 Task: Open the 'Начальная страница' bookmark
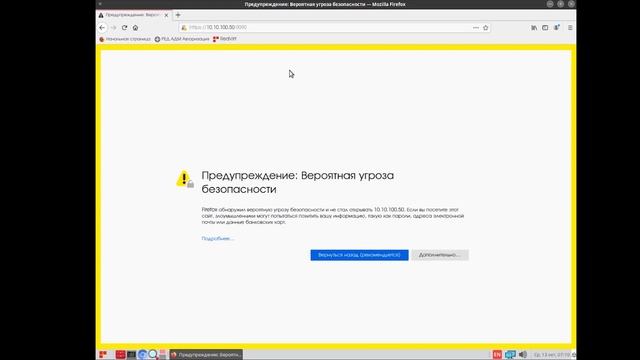pyautogui.click(x=125, y=39)
